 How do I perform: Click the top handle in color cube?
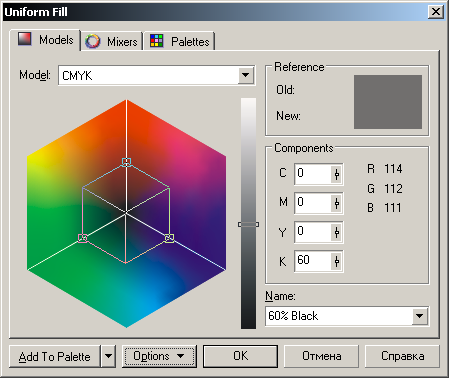126,162
